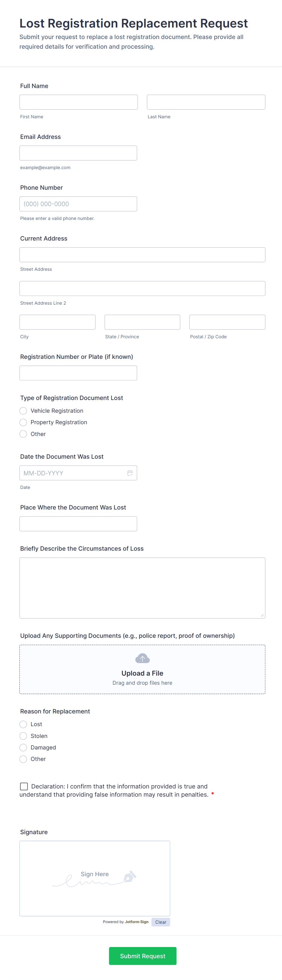Screen dimensions: 282x980
Task: Click the cloud upload icon
Action: click(x=142, y=659)
